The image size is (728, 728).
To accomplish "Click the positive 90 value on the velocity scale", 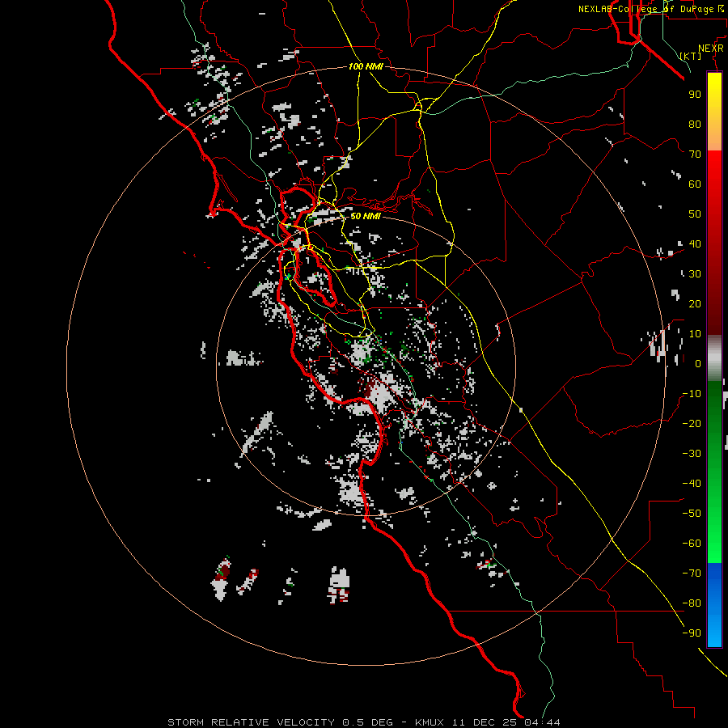I will pos(695,95).
